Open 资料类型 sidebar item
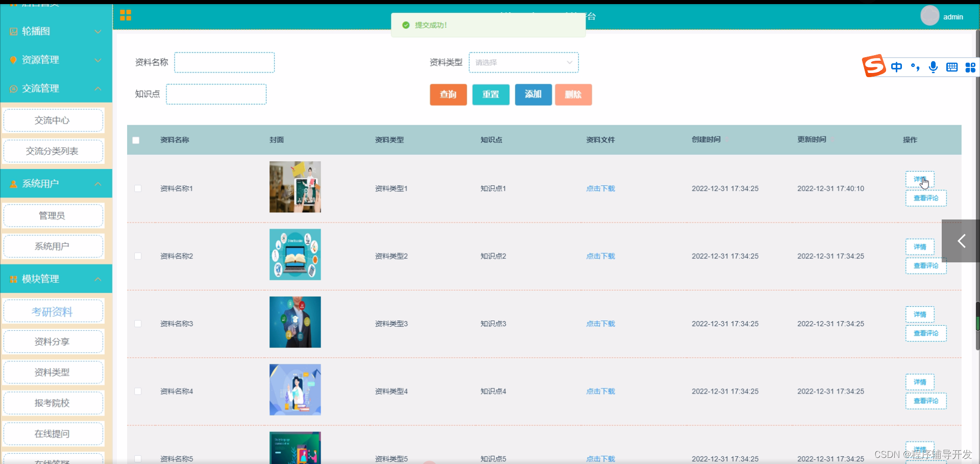The height and width of the screenshot is (464, 980). 53,372
